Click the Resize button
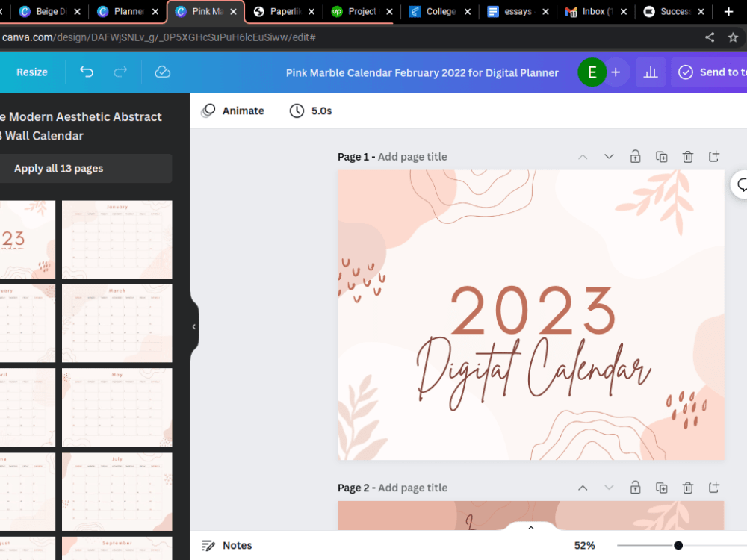The width and height of the screenshot is (747, 560). pyautogui.click(x=32, y=72)
